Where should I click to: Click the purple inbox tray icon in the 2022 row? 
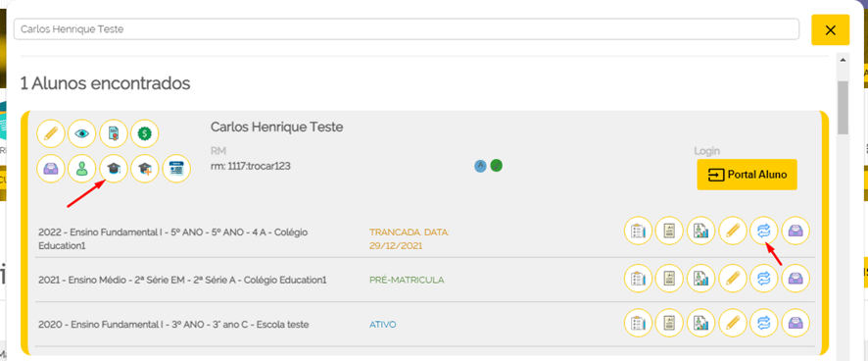796,232
